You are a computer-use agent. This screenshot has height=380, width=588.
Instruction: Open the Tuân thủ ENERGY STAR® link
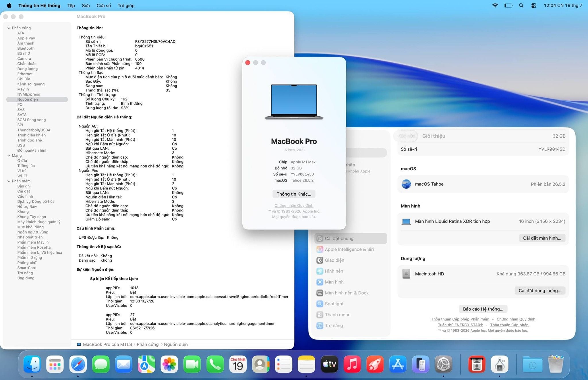tap(460, 325)
